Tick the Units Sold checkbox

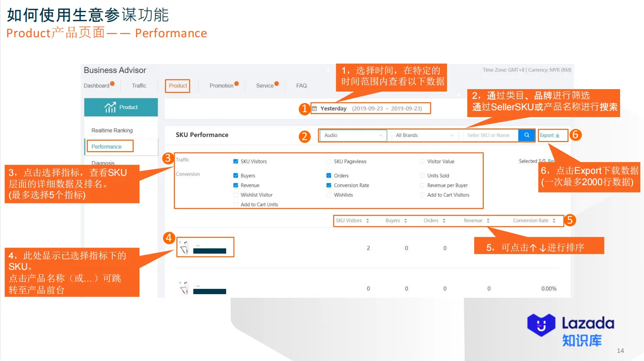[422, 175]
